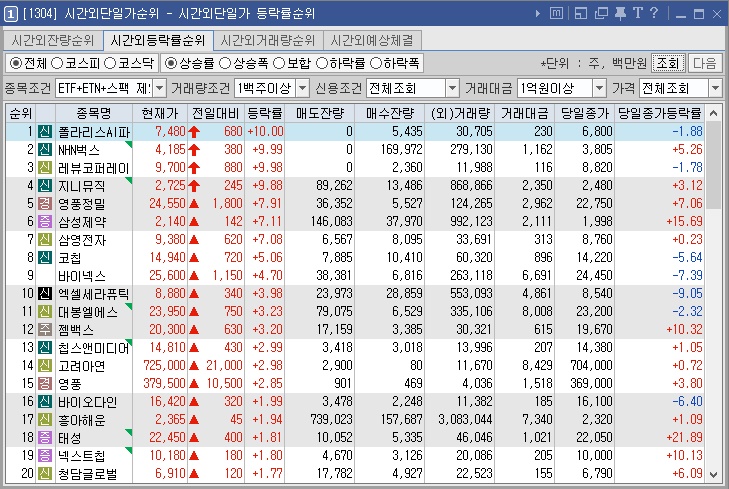Click the 증 badge beside 태성
This screenshot has height=489, width=729.
[45, 437]
